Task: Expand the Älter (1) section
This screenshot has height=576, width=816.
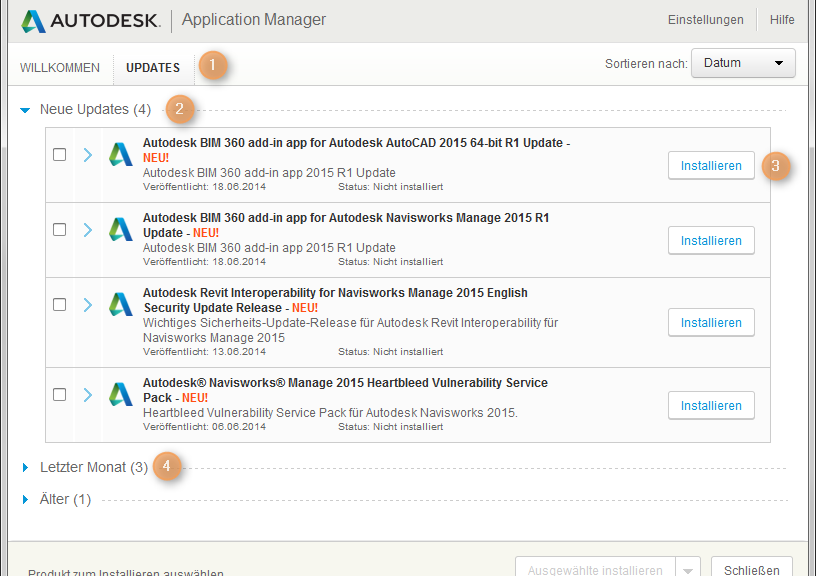Action: (x=25, y=500)
